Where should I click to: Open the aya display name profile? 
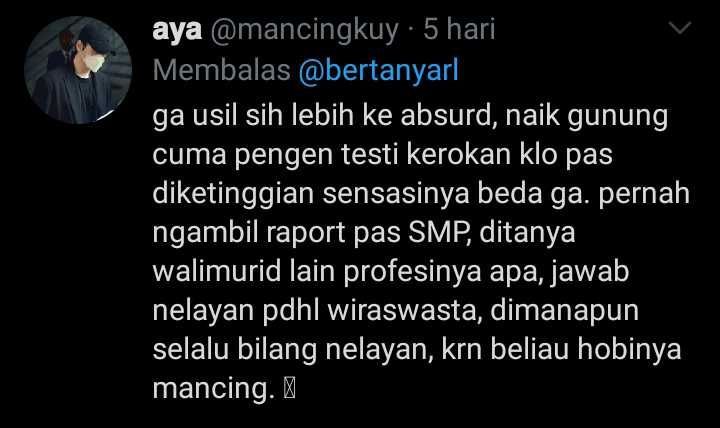[177, 30]
